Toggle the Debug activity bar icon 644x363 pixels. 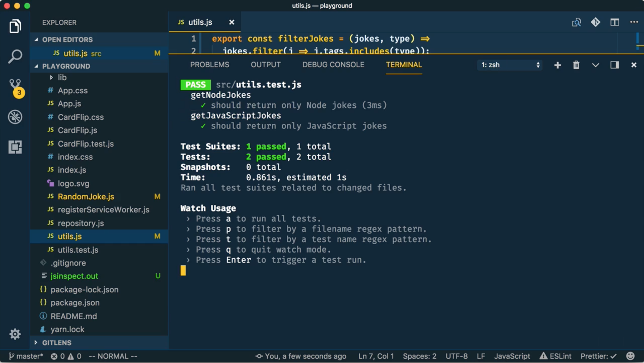pyautogui.click(x=15, y=117)
